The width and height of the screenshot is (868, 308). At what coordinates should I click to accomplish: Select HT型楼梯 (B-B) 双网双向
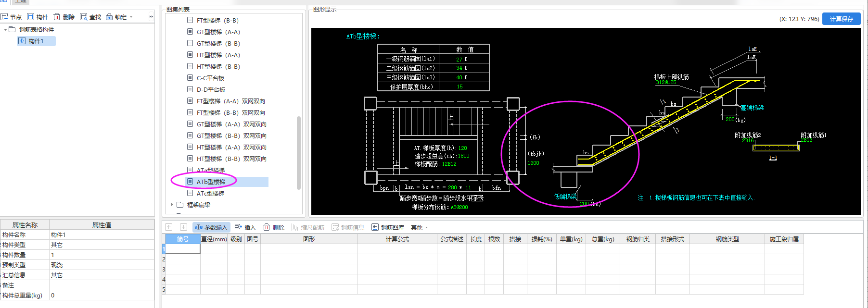(231, 159)
